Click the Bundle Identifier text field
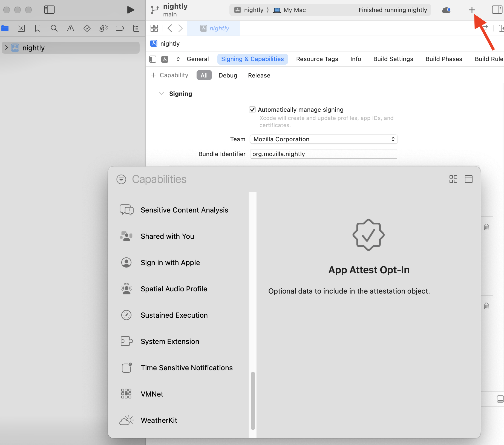This screenshot has height=445, width=504. [324, 154]
